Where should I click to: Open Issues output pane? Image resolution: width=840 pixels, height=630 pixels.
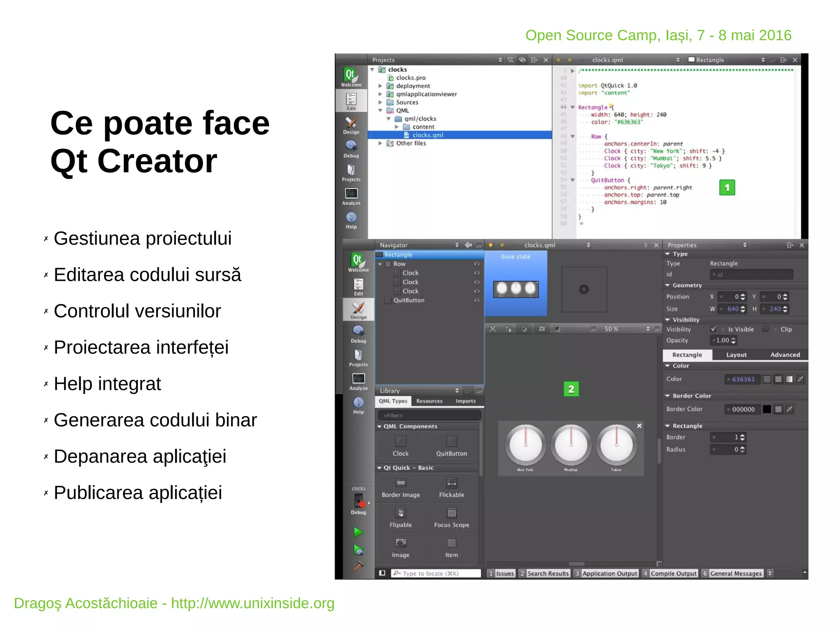[x=501, y=573]
